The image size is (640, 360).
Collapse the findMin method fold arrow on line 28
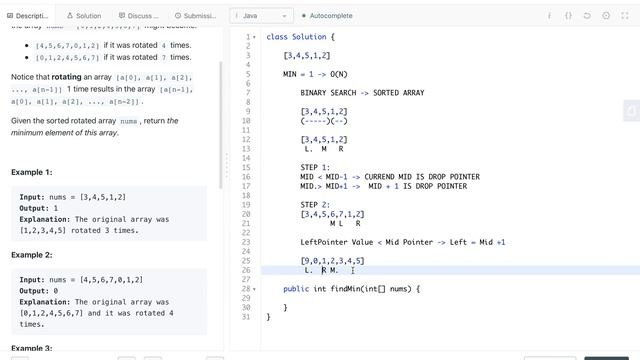tap(254, 289)
